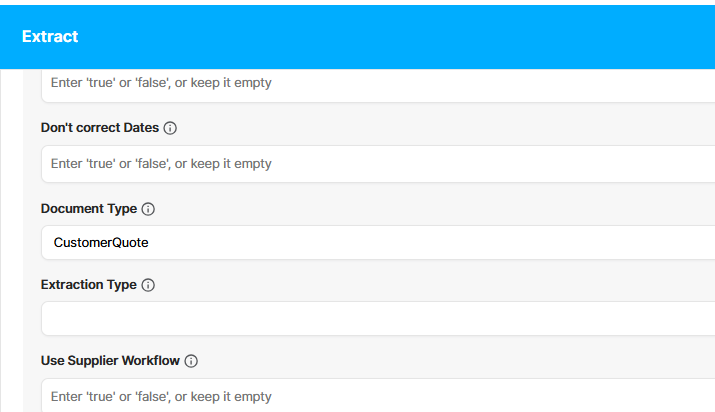Click the Document Type label text
This screenshot has height=412, width=715.
pyautogui.click(x=89, y=209)
